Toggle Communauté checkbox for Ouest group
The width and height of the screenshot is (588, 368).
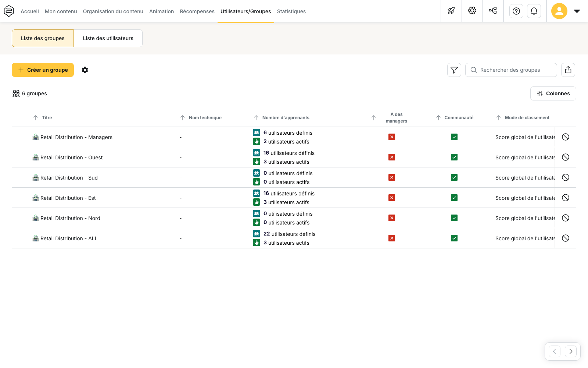tap(454, 157)
